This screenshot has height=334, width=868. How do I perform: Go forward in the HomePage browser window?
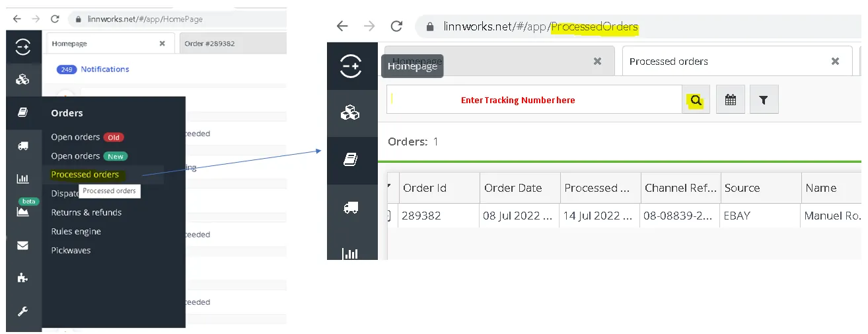coord(36,19)
